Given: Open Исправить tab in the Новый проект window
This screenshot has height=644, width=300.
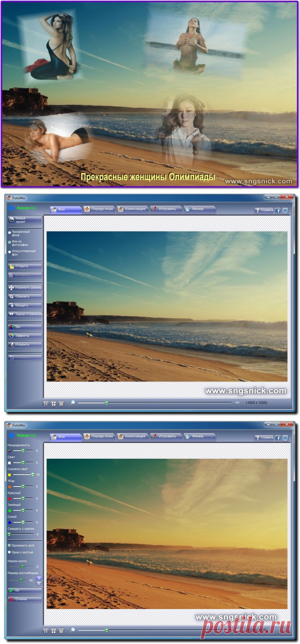Looking at the screenshot, I should [x=166, y=209].
